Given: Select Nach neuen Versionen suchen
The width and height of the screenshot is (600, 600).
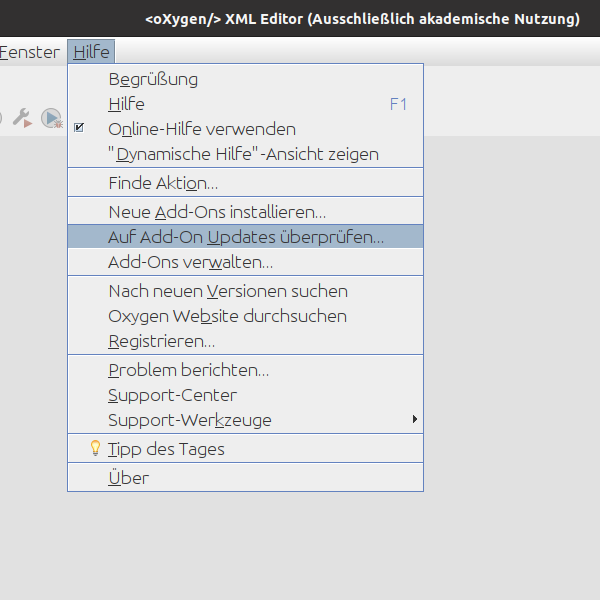Looking at the screenshot, I should (228, 291).
